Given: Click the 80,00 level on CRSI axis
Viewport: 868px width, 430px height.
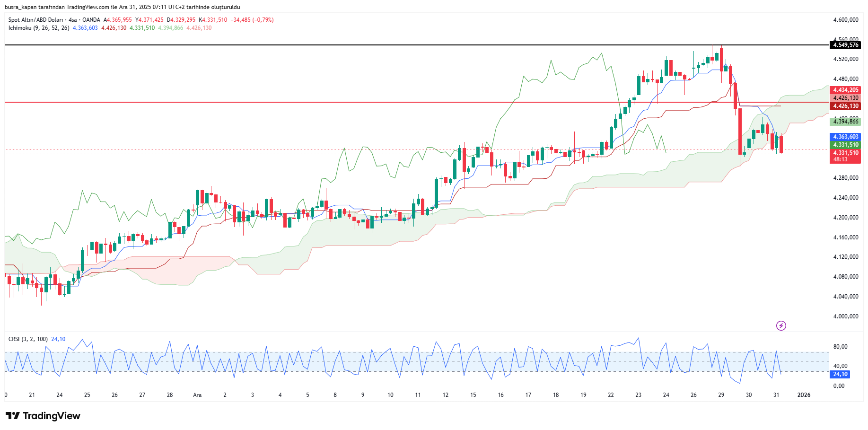Looking at the screenshot, I should 840,347.
